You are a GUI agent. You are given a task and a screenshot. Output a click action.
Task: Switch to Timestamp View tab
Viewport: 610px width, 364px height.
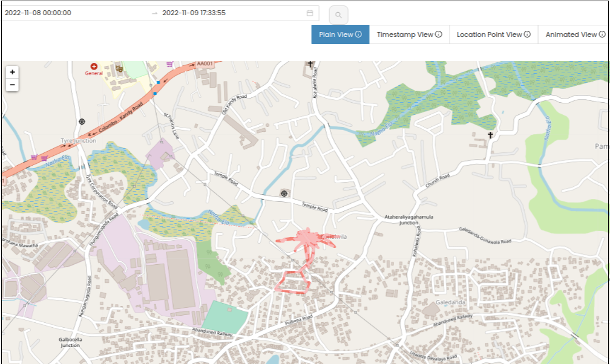[x=409, y=34]
